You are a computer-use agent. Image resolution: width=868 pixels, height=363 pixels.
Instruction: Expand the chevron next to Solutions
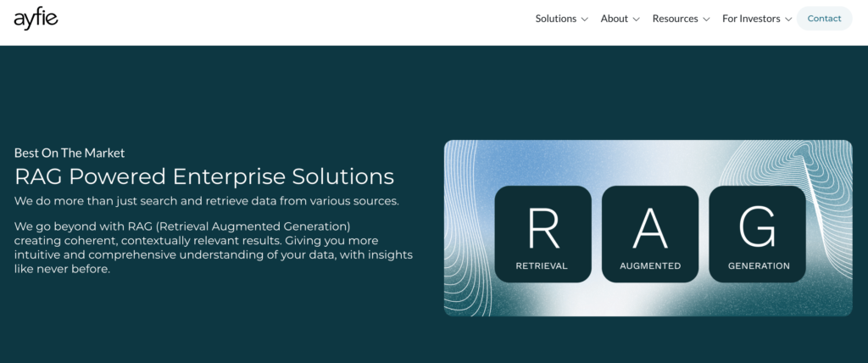[584, 20]
